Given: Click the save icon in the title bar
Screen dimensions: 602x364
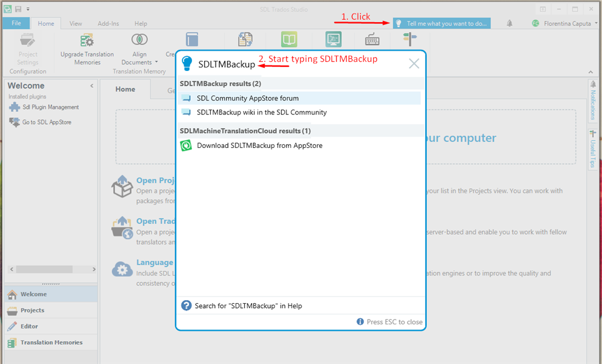Looking at the screenshot, I should pyautogui.click(x=18, y=9).
